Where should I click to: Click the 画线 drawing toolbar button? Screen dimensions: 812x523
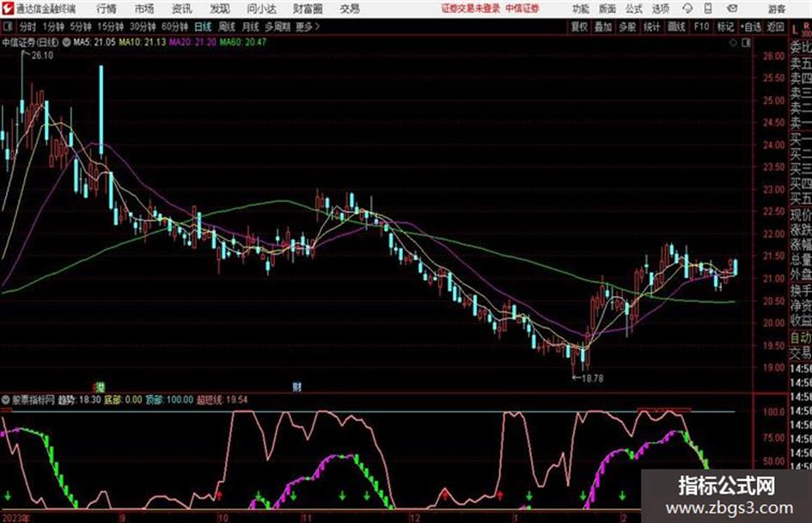click(x=676, y=27)
